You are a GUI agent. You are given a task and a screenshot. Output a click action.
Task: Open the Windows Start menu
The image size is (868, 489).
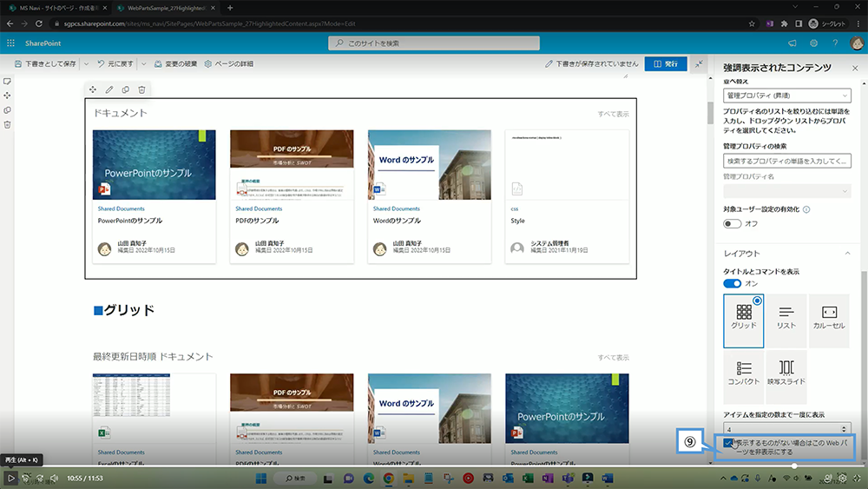point(261,478)
